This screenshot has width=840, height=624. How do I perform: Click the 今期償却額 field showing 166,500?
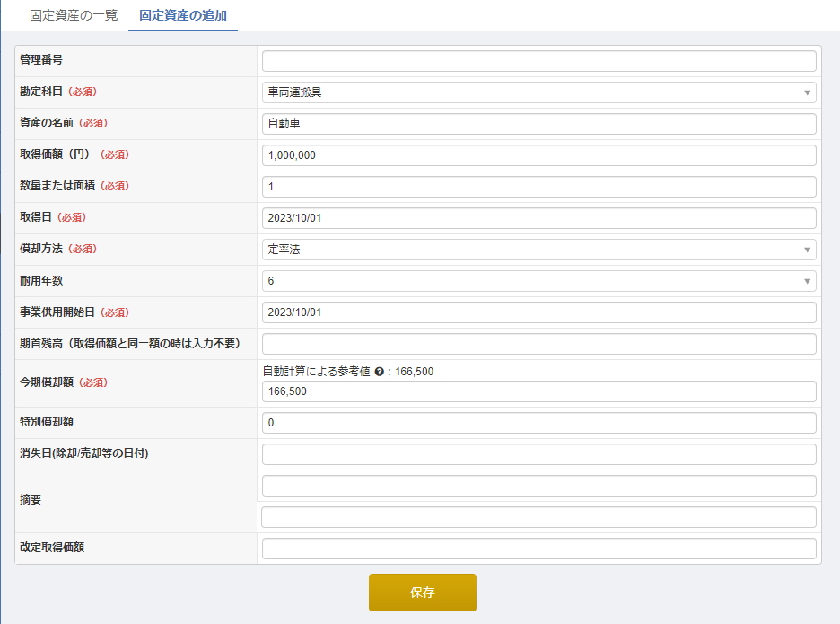[x=538, y=391]
